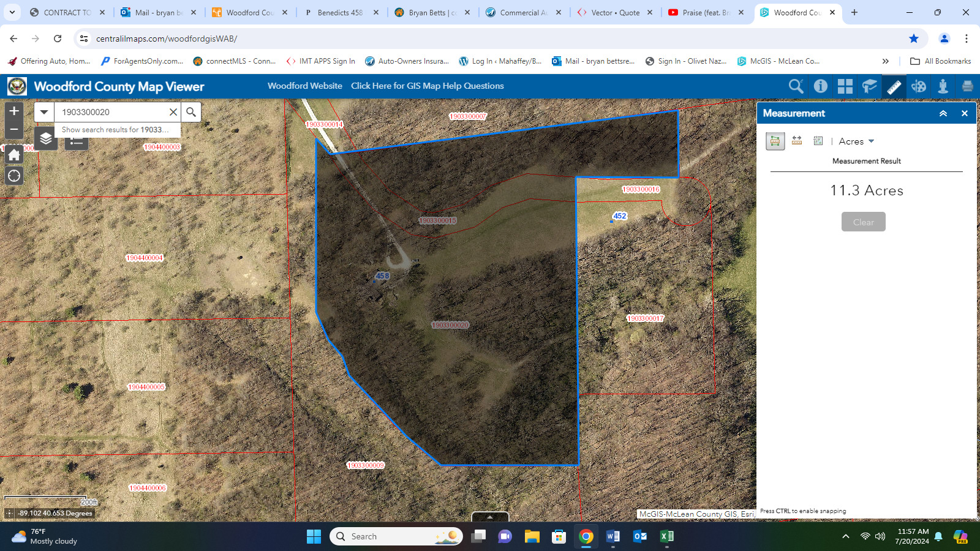Clear the 11.3 Acres measurement
The width and height of the screenshot is (980, 551).
point(863,222)
